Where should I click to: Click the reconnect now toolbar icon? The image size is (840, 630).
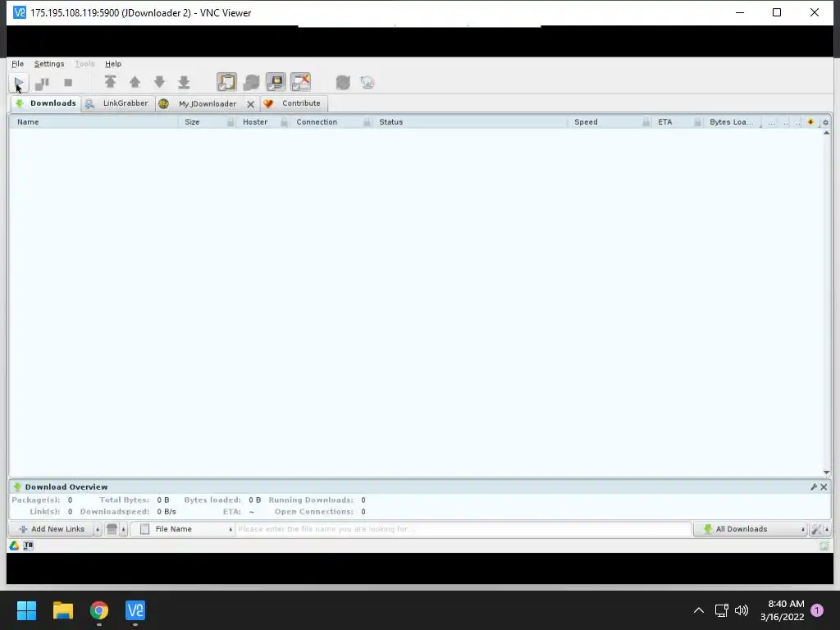(x=343, y=82)
